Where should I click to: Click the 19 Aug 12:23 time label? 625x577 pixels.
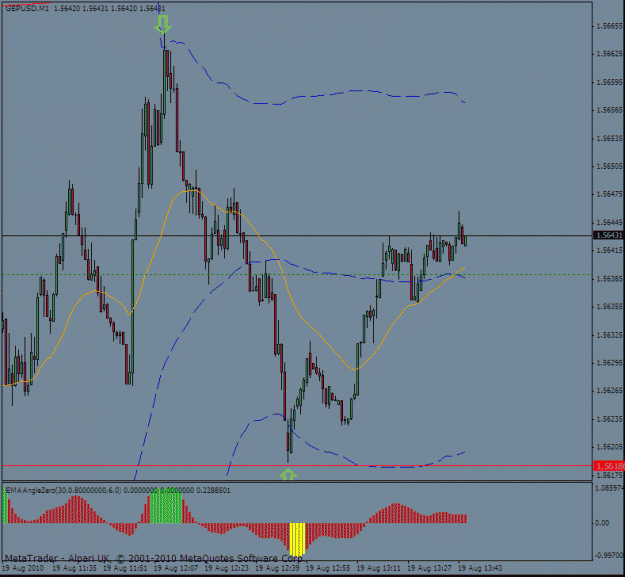pos(226,568)
